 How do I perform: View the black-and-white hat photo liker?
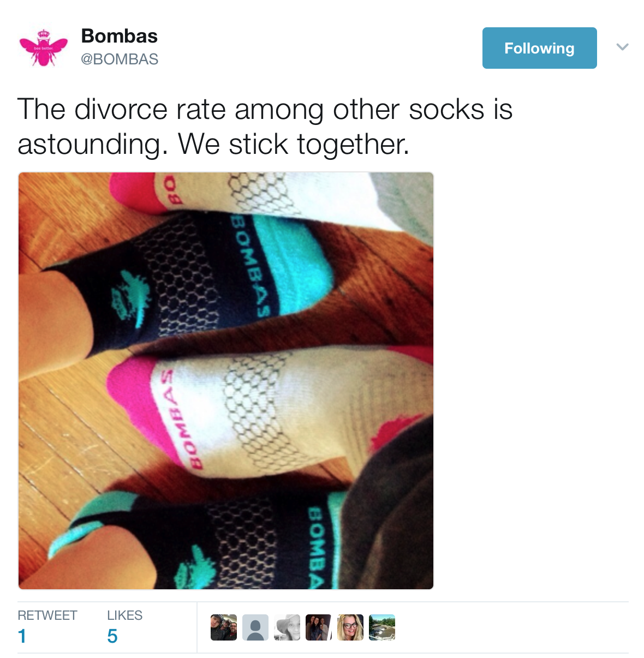pos(287,627)
